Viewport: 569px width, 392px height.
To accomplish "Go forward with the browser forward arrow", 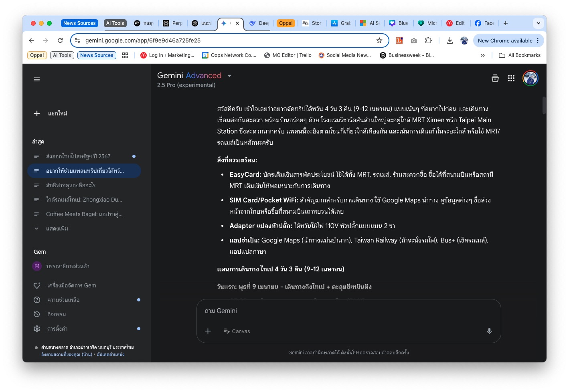I will point(46,40).
